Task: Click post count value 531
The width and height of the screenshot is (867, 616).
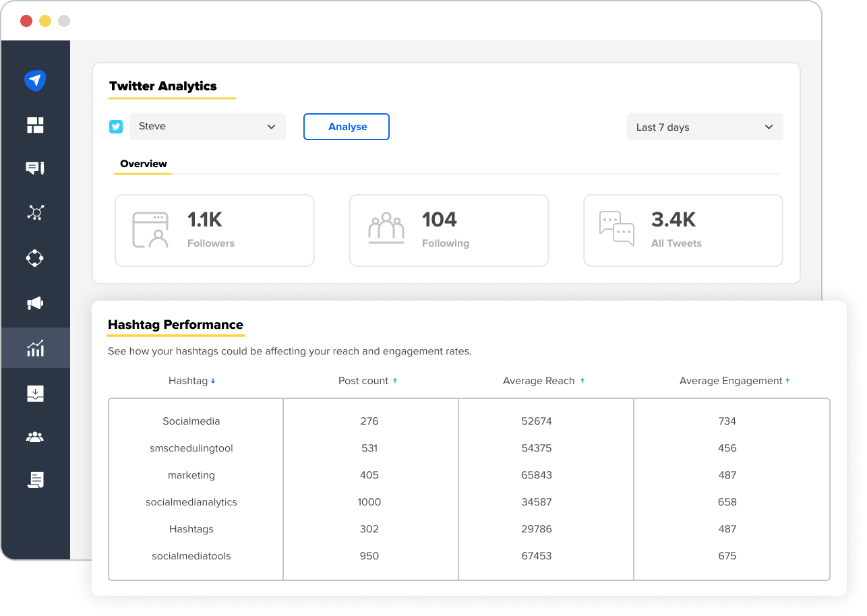Action: 369,448
